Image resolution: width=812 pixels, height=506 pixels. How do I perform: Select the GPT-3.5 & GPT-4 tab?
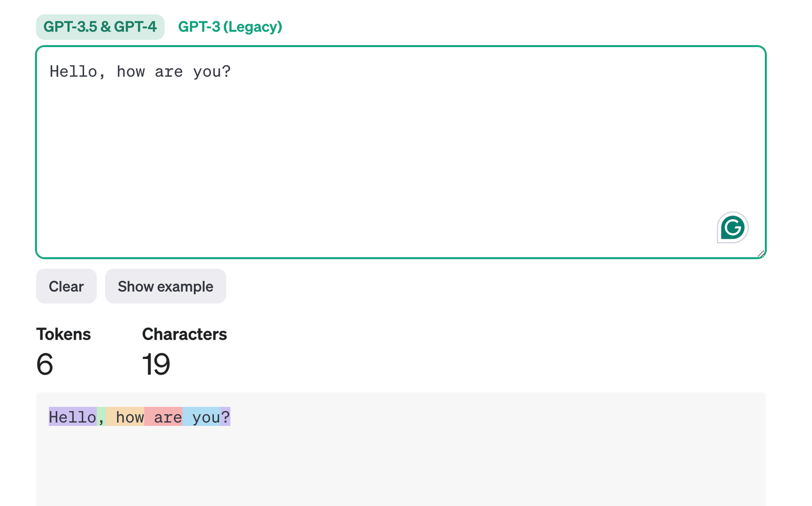click(100, 27)
